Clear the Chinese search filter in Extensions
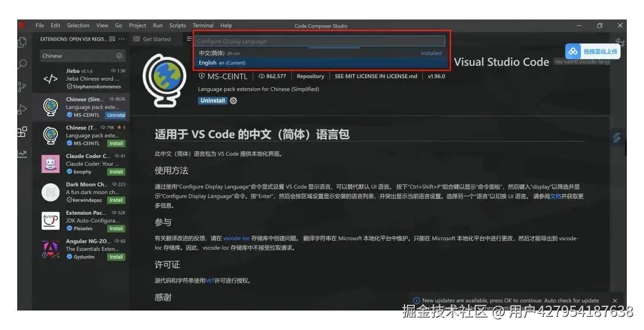 (119, 56)
